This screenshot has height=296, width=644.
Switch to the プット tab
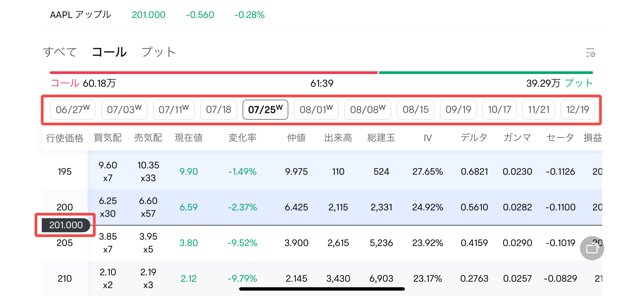click(159, 52)
